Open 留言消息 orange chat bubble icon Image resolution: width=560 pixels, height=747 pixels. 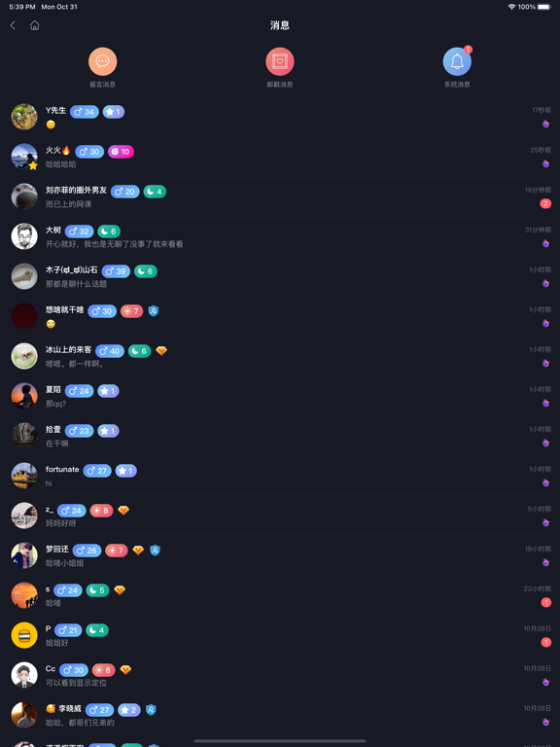pos(102,61)
